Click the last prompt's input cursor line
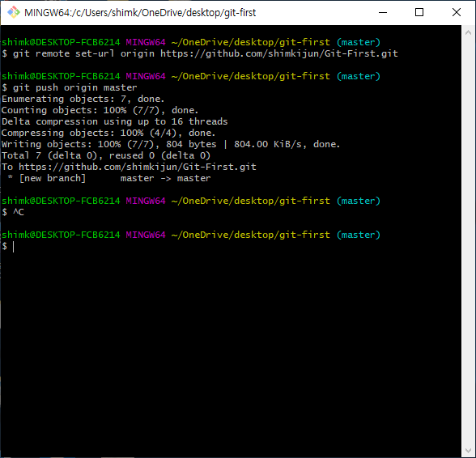The height and width of the screenshot is (458, 476). point(13,247)
